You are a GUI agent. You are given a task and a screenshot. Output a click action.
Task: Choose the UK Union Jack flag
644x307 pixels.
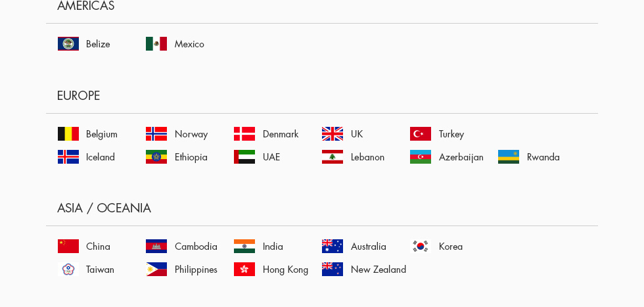pyautogui.click(x=333, y=134)
